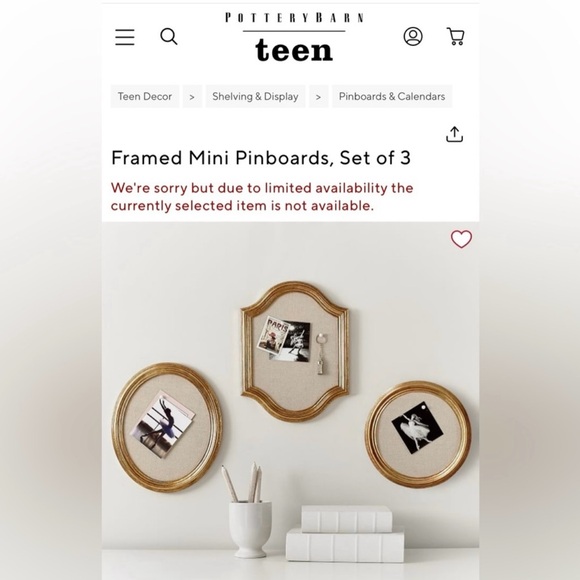
Task: Click the product title Framed Mini Pinboards
Action: [x=261, y=158]
